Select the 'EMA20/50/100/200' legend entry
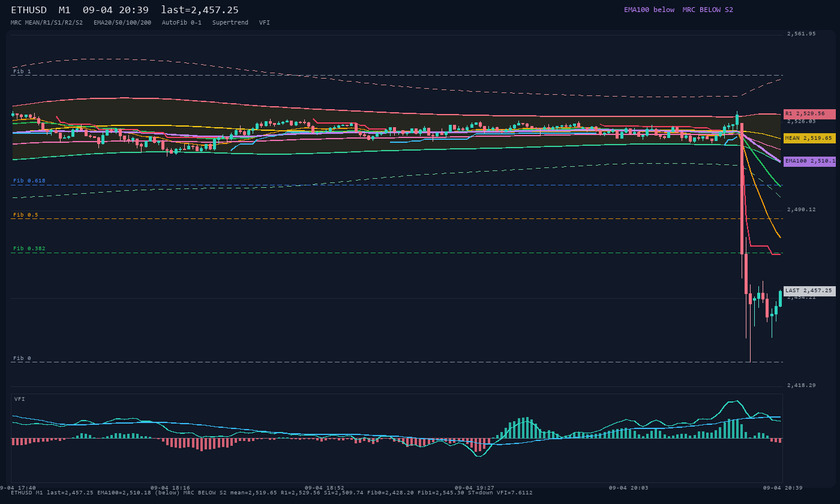This screenshot has width=840, height=504. click(x=122, y=22)
